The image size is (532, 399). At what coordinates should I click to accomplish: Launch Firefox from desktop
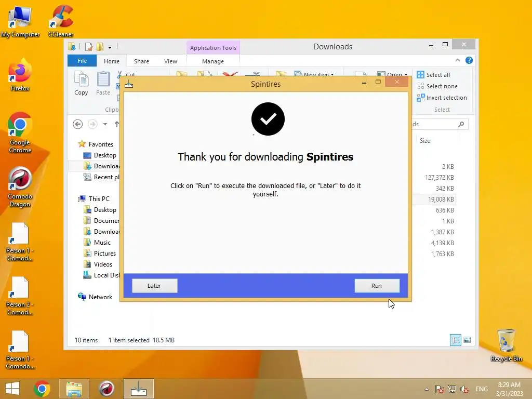tap(20, 75)
